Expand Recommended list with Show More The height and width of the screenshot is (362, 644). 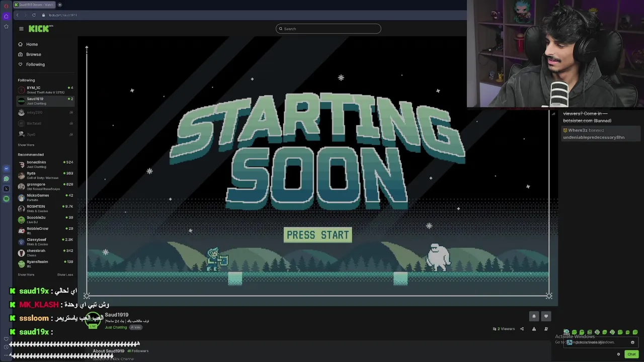pyautogui.click(x=26, y=275)
